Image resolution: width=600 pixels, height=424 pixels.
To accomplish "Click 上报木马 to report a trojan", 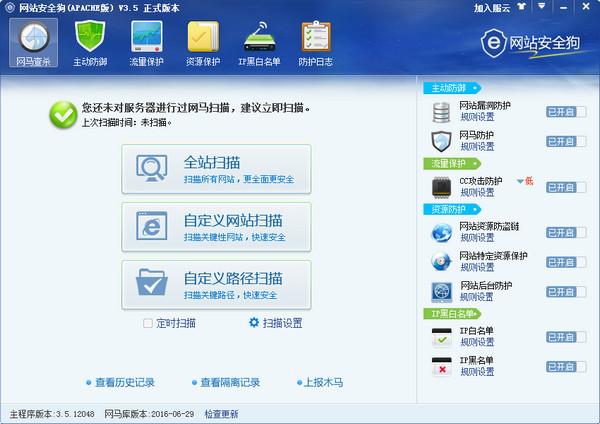I will [323, 382].
